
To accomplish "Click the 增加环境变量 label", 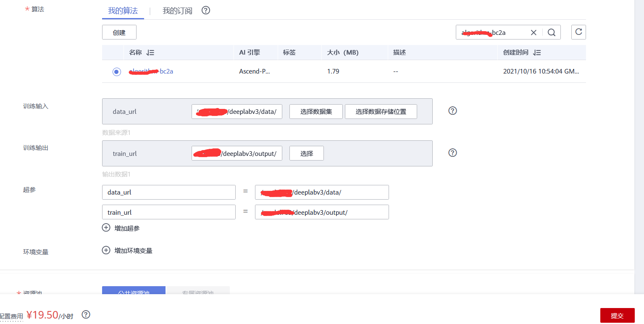I will click(133, 250).
